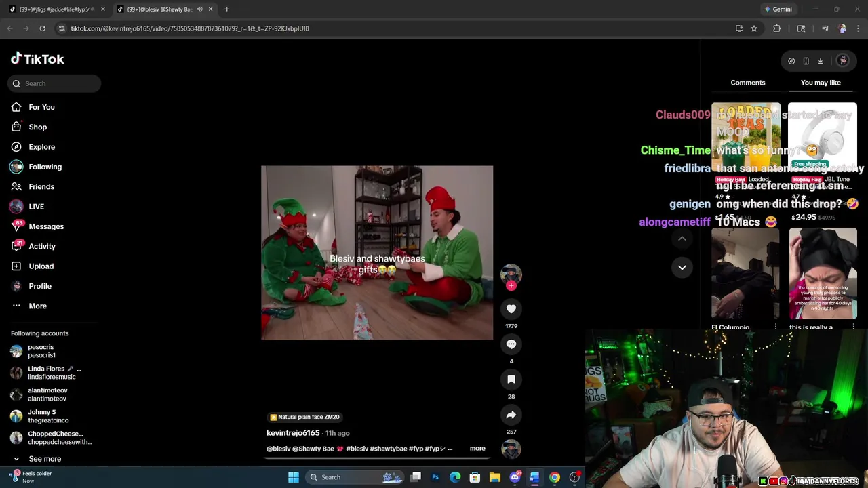The width and height of the screenshot is (868, 488).
Task: Switch to the Comments tab
Action: pos(748,83)
